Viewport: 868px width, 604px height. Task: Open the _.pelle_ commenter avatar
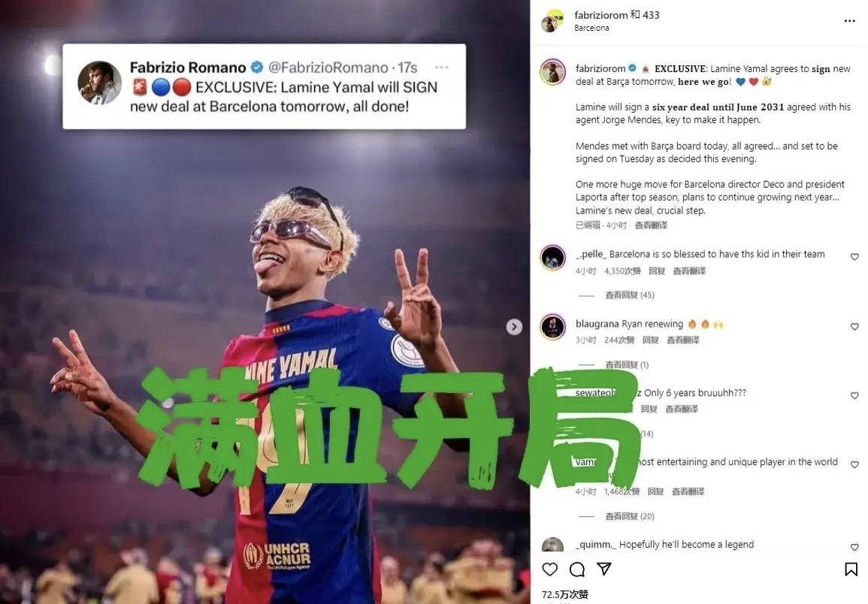pos(552,258)
